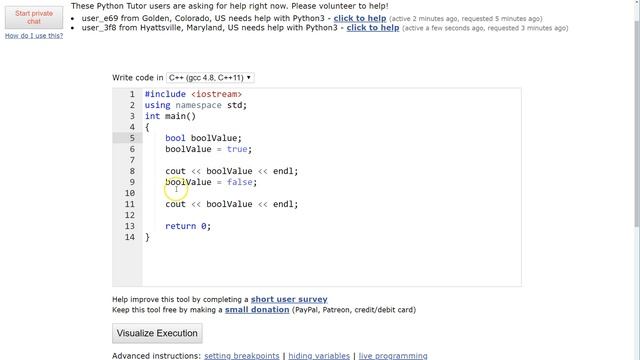Click the closing brace on line 14

(x=147, y=237)
